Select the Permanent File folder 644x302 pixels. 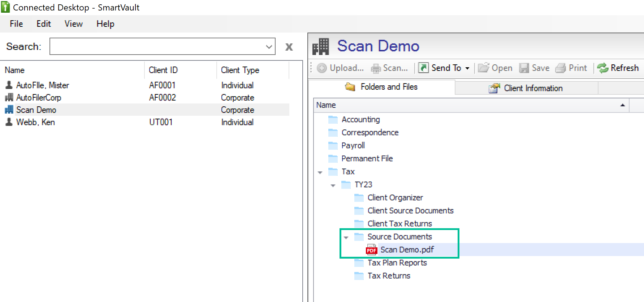pyautogui.click(x=367, y=159)
